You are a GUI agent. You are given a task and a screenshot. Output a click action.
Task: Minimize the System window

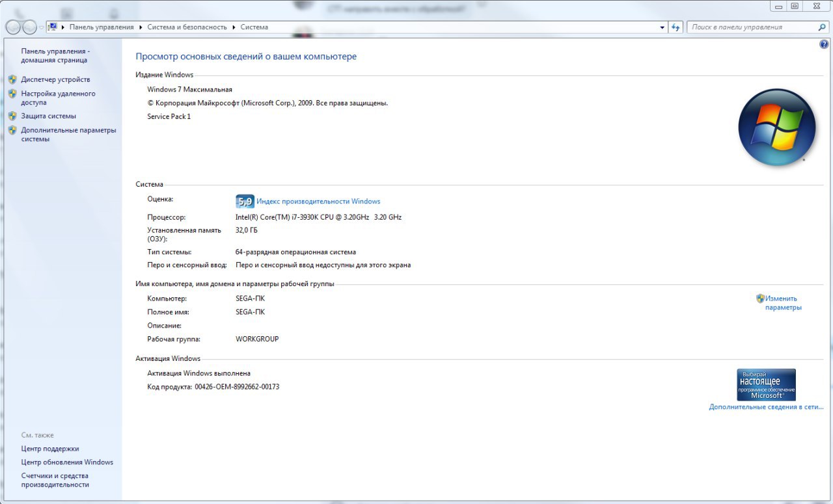(x=778, y=6)
